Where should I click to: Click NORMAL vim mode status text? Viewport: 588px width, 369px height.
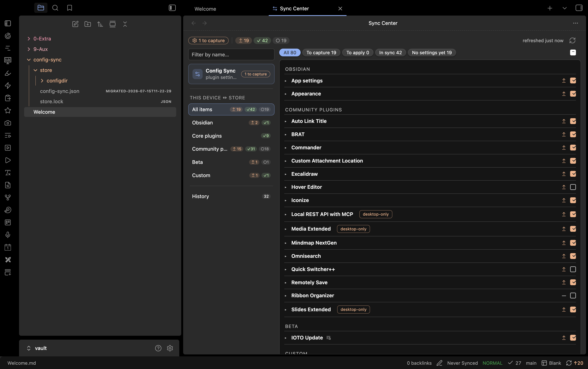pos(492,363)
